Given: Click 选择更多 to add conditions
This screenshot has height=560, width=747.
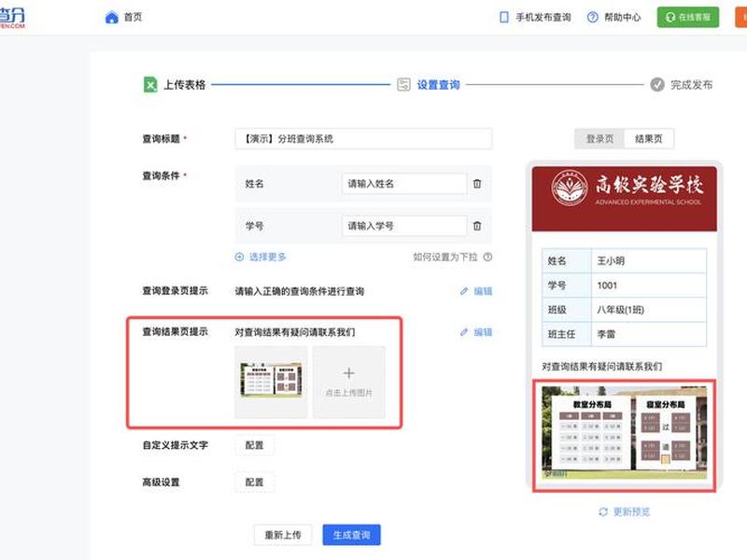Looking at the screenshot, I should click(267, 258).
